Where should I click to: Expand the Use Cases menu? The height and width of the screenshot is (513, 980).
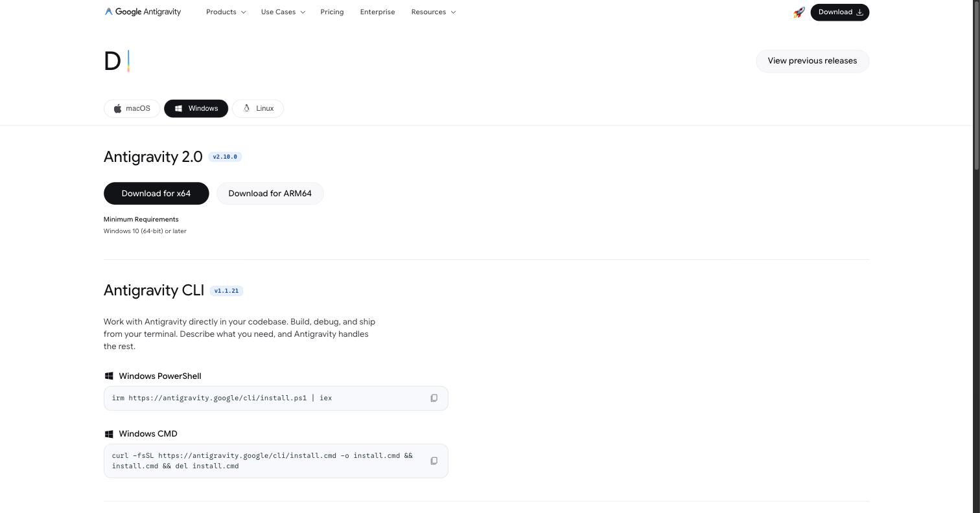pyautogui.click(x=283, y=12)
